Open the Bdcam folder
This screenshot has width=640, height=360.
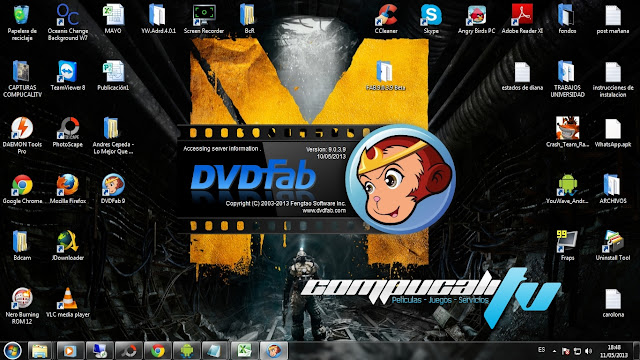(20, 242)
